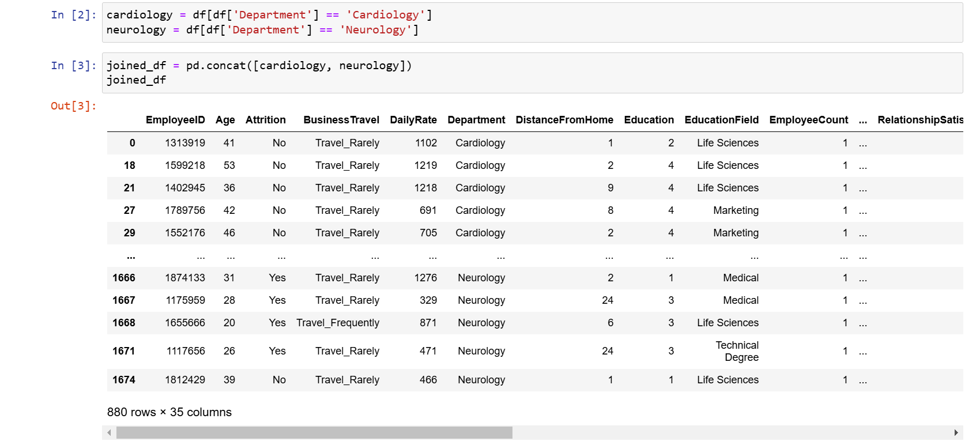Click the horizontal scrollbar right arrow
The height and width of the screenshot is (445, 980).
(956, 433)
